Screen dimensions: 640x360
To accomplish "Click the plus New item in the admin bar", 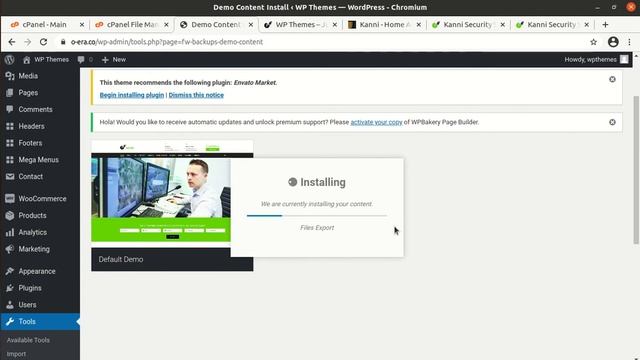I will click(x=114, y=60).
